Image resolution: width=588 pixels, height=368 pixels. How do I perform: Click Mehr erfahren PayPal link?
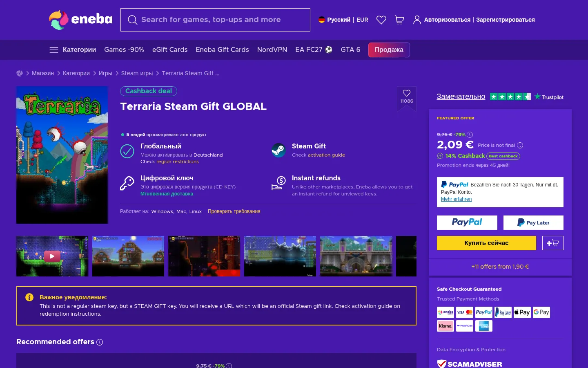tap(456, 199)
